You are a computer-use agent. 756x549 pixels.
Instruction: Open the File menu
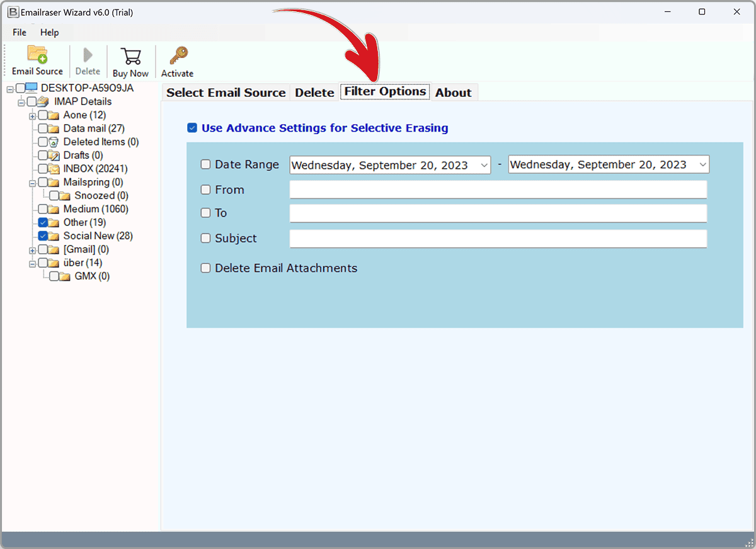[20, 32]
